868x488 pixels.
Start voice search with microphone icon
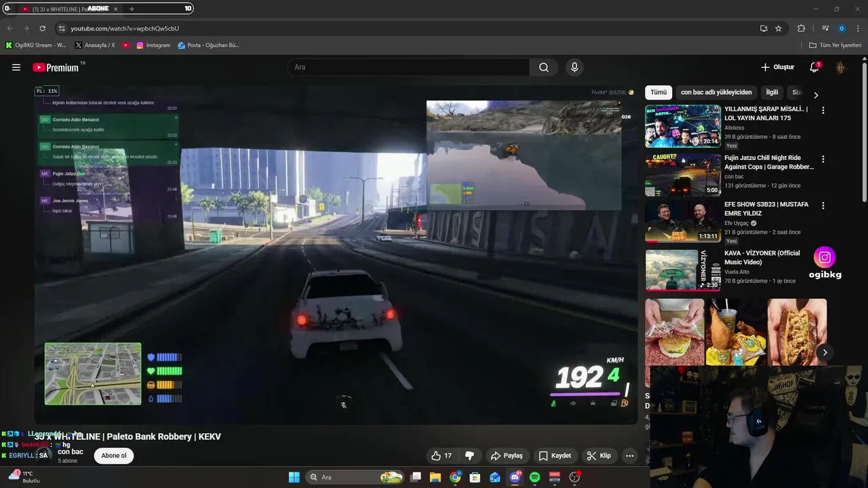pyautogui.click(x=574, y=67)
